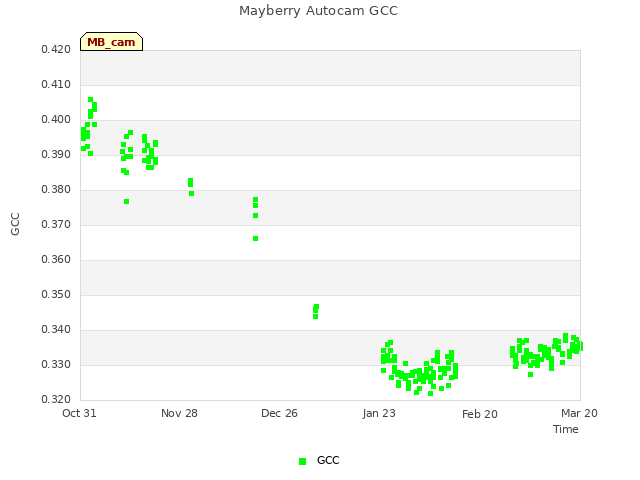Click the 0.330 y-axis value
Screen dimensions: 640x480
[56, 364]
